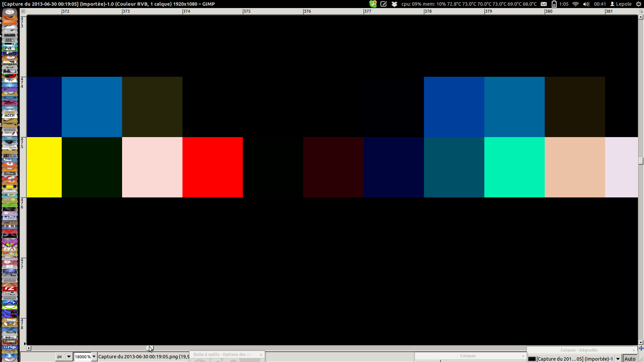Open the sound volume indicator
Image resolution: width=644 pixels, height=362 pixels.
pyautogui.click(x=586, y=4)
